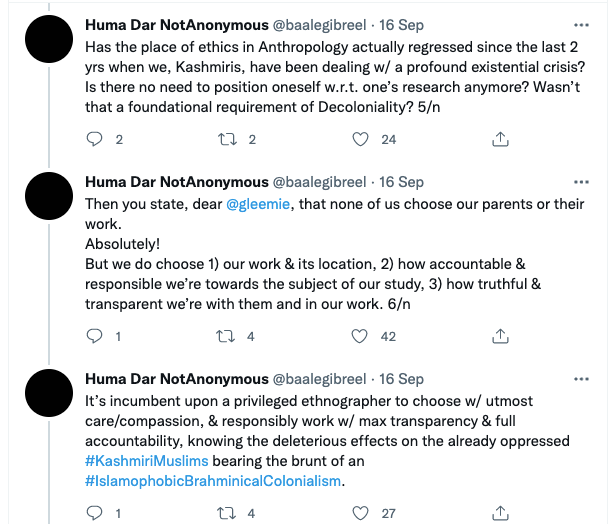The height and width of the screenshot is (524, 613).
Task: Open more options on last tweet
Action: [x=581, y=379]
